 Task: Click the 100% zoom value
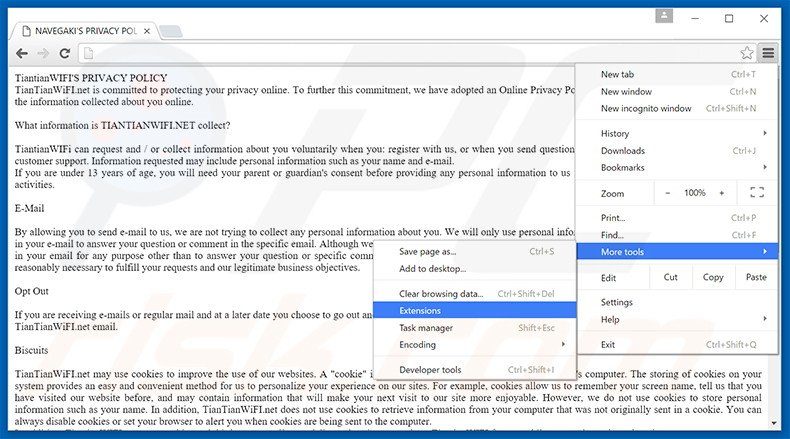694,193
